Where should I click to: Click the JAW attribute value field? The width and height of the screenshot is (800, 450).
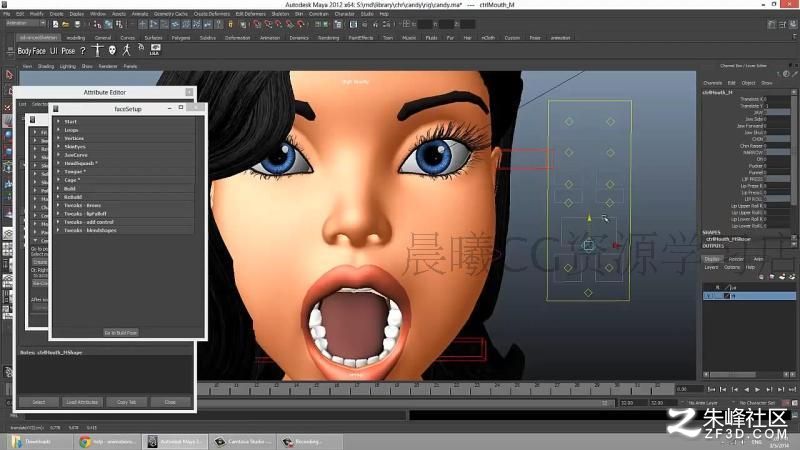click(x=778, y=112)
